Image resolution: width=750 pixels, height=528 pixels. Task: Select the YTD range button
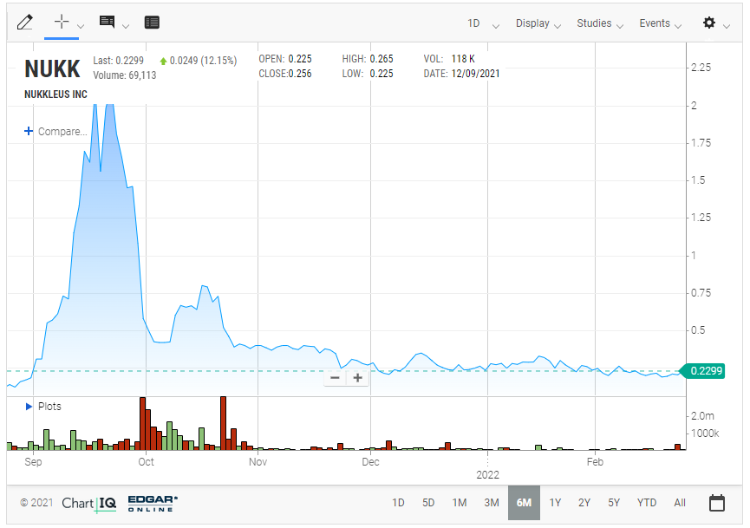[x=647, y=503]
